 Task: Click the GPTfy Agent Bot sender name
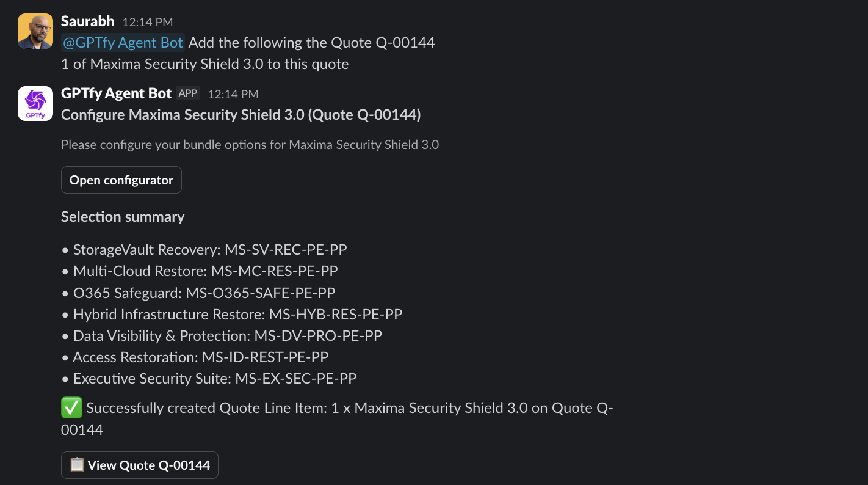pyautogui.click(x=116, y=93)
